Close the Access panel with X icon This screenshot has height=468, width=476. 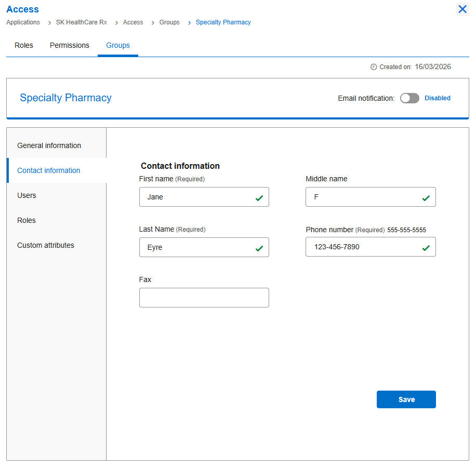tap(462, 9)
